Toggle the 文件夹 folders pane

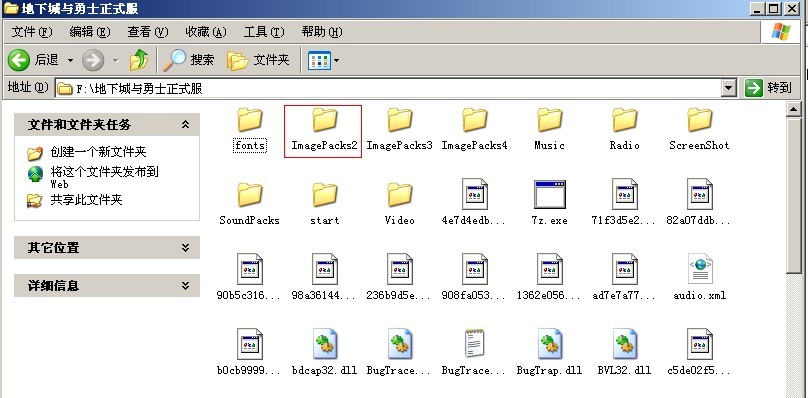258,60
